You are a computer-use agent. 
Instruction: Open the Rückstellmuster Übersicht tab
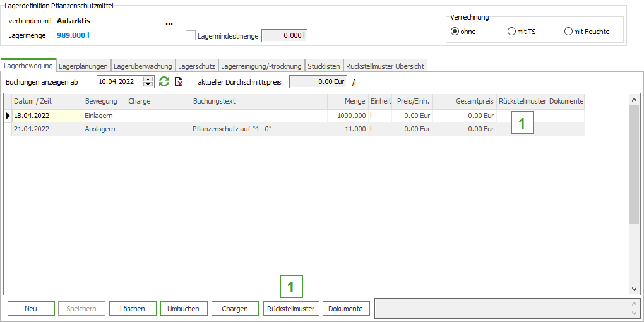(x=385, y=66)
